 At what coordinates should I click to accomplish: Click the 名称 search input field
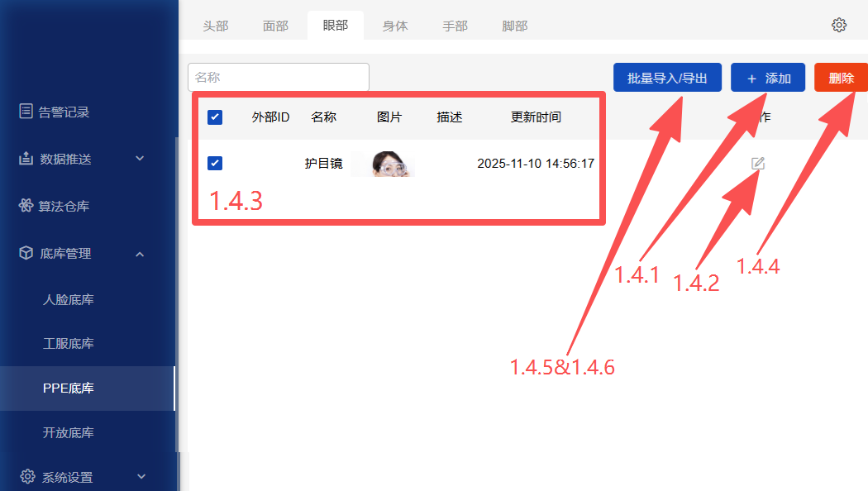[x=278, y=77]
